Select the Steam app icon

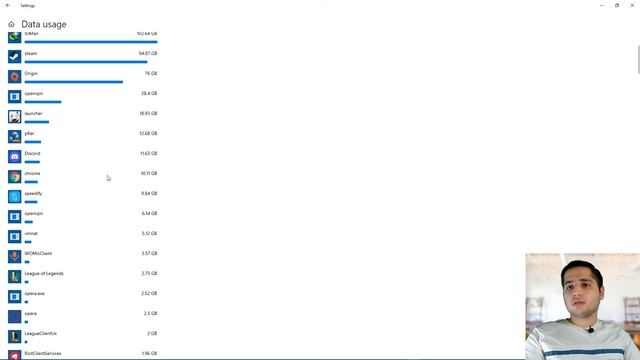pos(14,56)
